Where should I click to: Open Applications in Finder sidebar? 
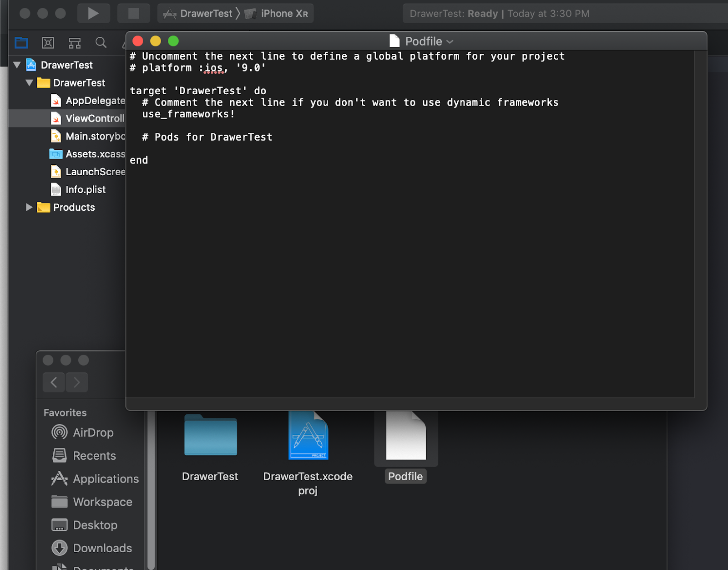click(x=95, y=478)
